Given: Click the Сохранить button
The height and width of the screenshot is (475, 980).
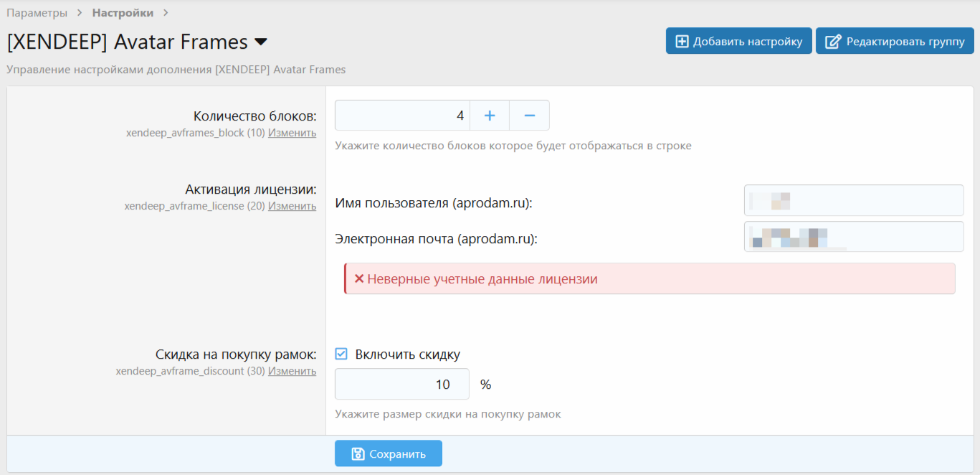Looking at the screenshot, I should [389, 453].
